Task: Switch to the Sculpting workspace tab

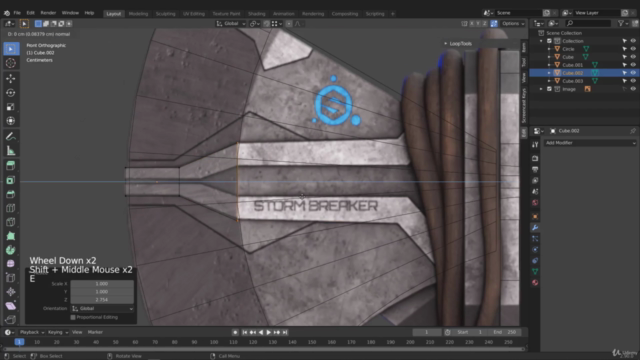Action: tap(166, 14)
